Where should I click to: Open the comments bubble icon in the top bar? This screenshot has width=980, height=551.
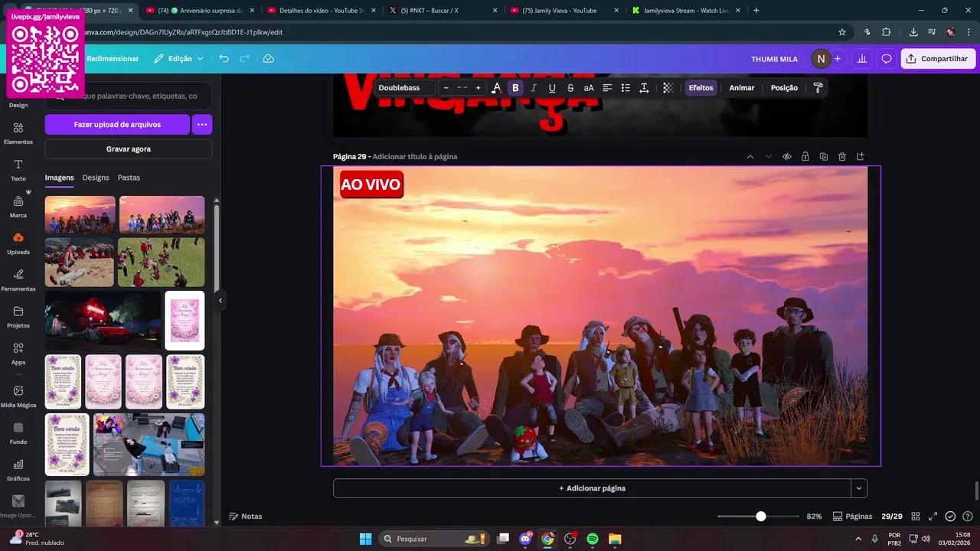pos(887,59)
